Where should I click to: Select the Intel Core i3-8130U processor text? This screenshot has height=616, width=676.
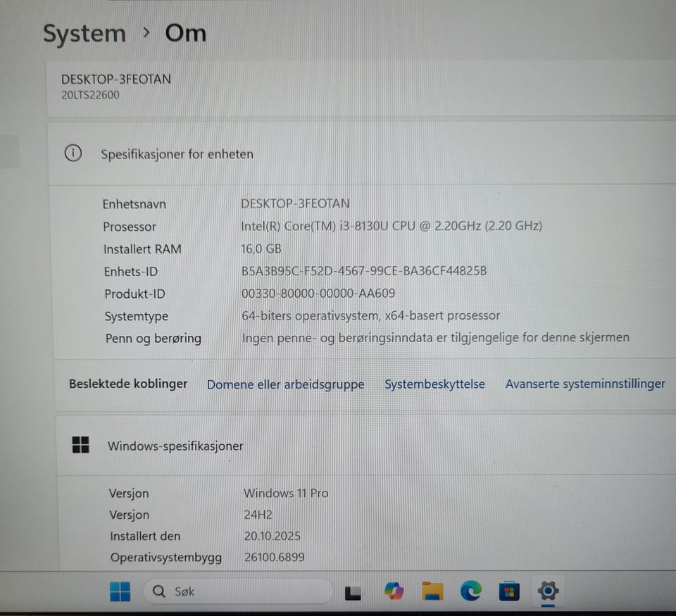pyautogui.click(x=392, y=226)
